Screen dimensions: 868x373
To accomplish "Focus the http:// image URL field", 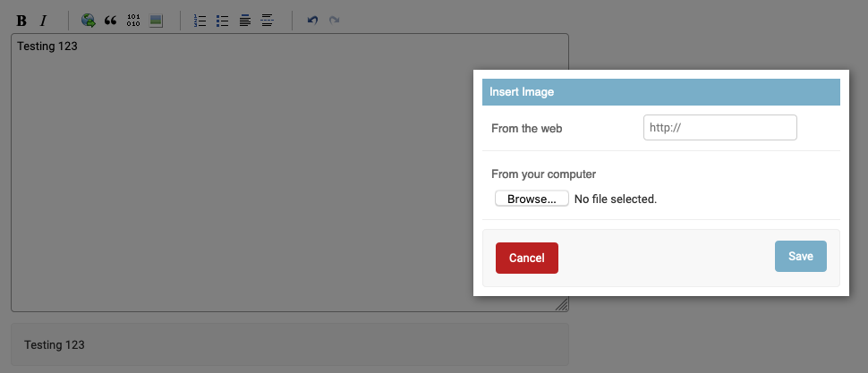I will coord(720,127).
